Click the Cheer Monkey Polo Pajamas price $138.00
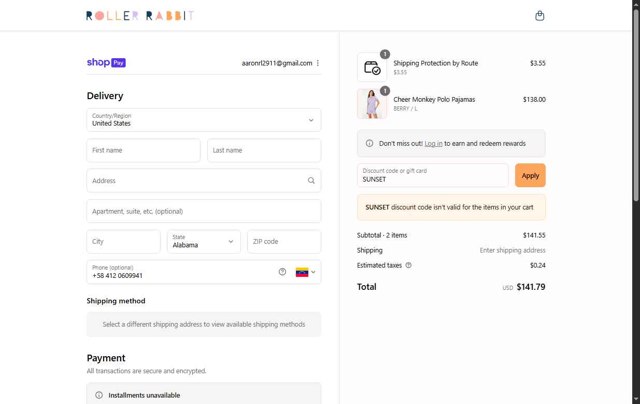 [x=534, y=99]
